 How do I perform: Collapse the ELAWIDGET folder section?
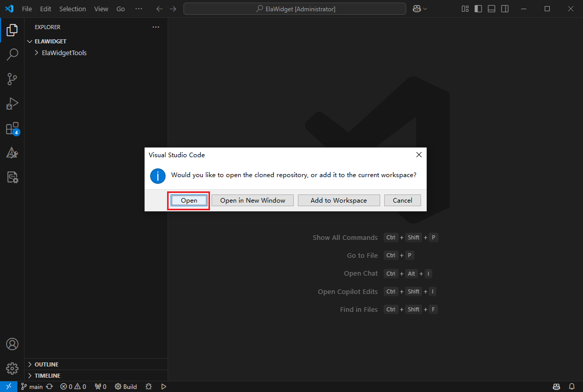pyautogui.click(x=96, y=41)
